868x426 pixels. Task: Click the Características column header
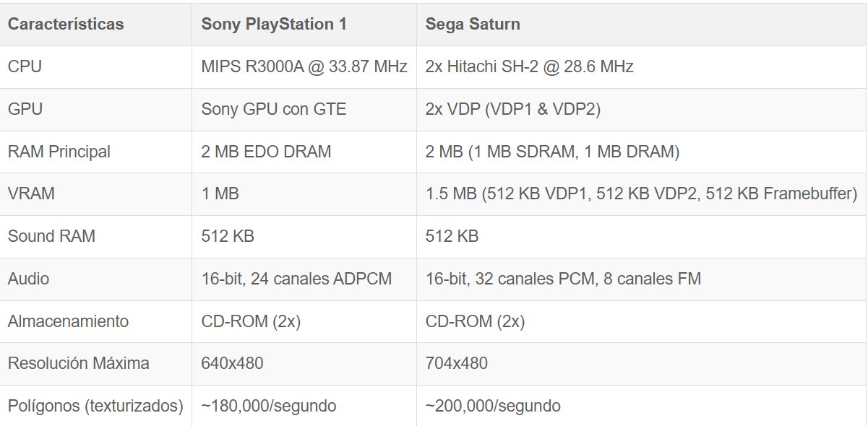click(x=66, y=24)
